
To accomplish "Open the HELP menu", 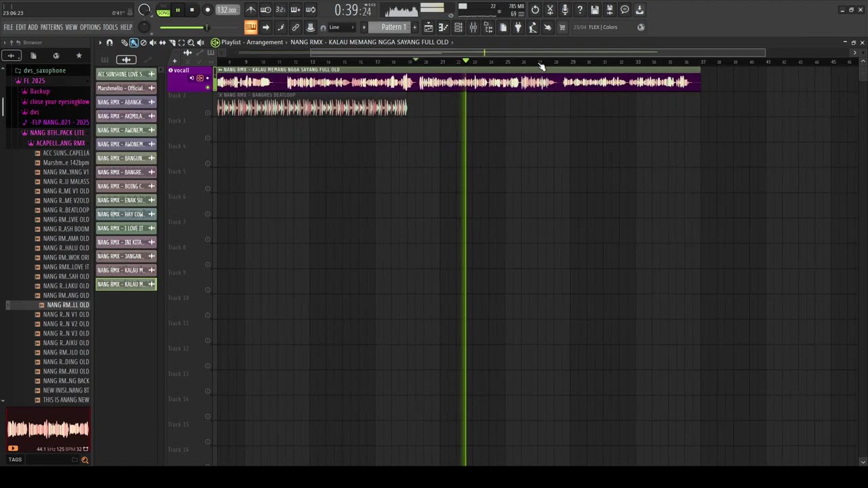I will click(x=127, y=27).
